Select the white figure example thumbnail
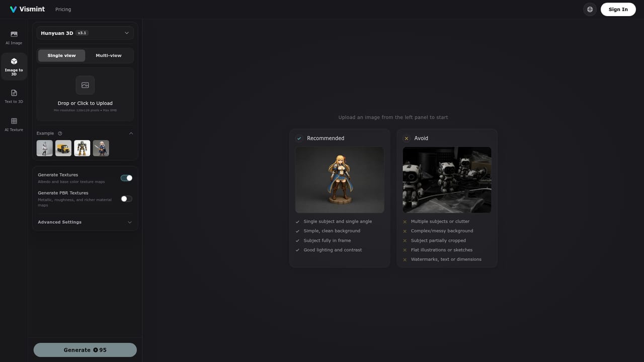This screenshot has height=362, width=644. click(45, 148)
